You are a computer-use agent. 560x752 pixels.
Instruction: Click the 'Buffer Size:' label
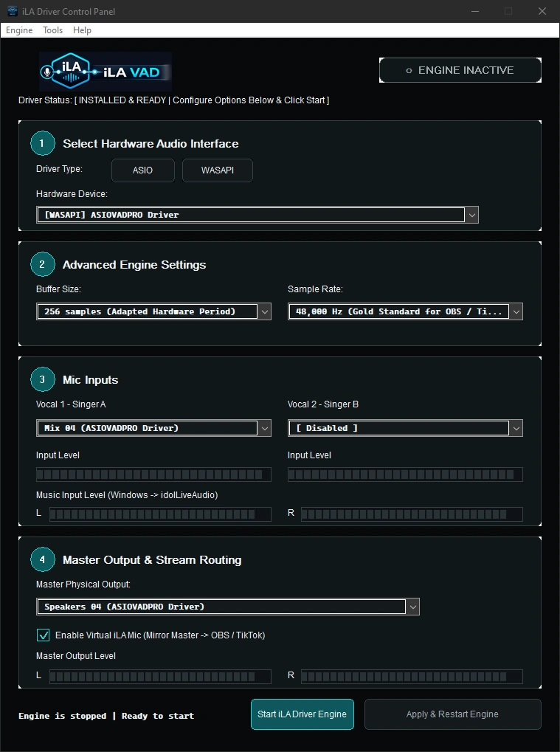click(58, 289)
